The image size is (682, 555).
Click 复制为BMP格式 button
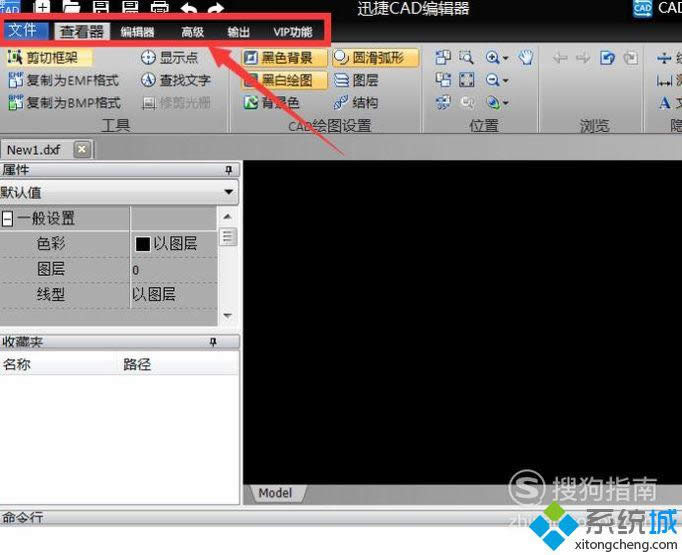click(64, 103)
